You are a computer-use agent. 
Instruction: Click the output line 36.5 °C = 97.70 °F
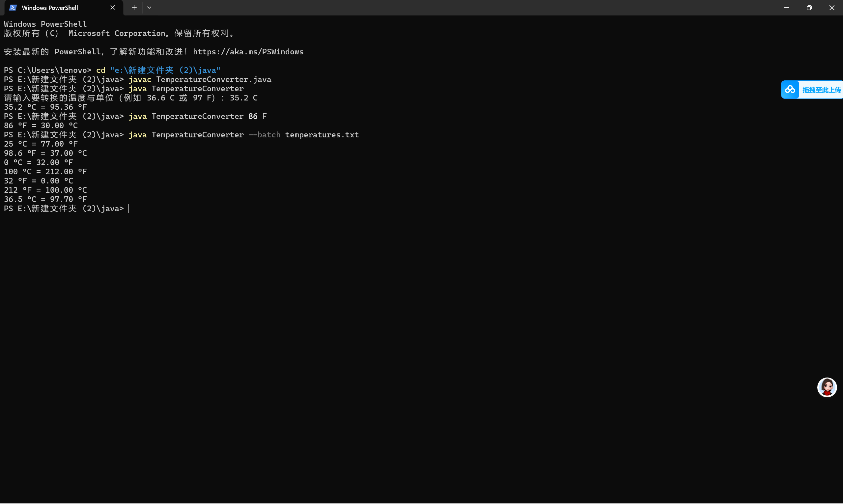pyautogui.click(x=45, y=199)
